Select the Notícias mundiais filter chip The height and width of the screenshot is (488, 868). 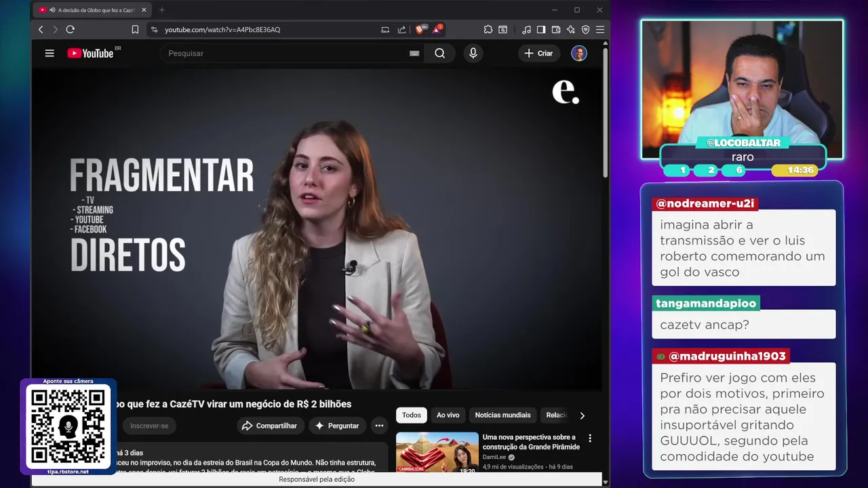click(502, 415)
